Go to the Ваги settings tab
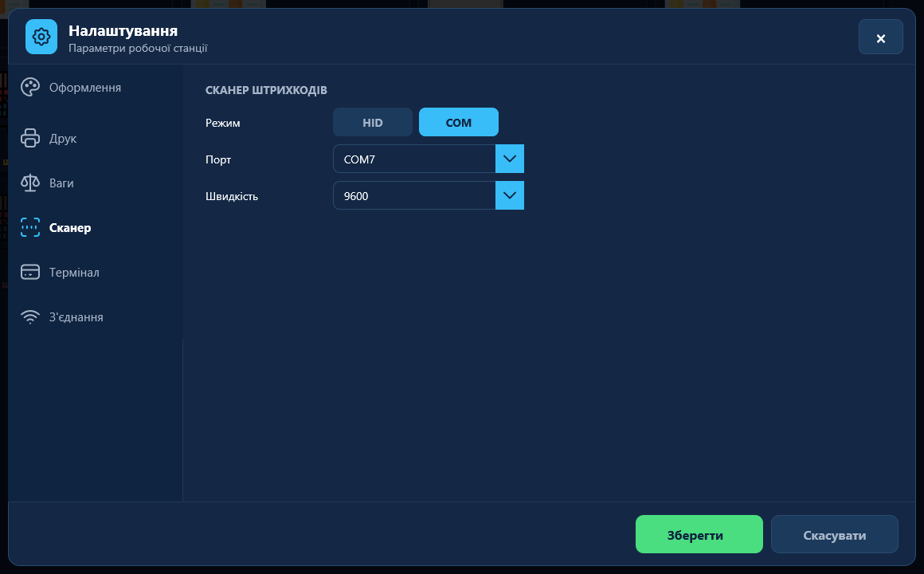924x574 pixels. pyautogui.click(x=96, y=183)
